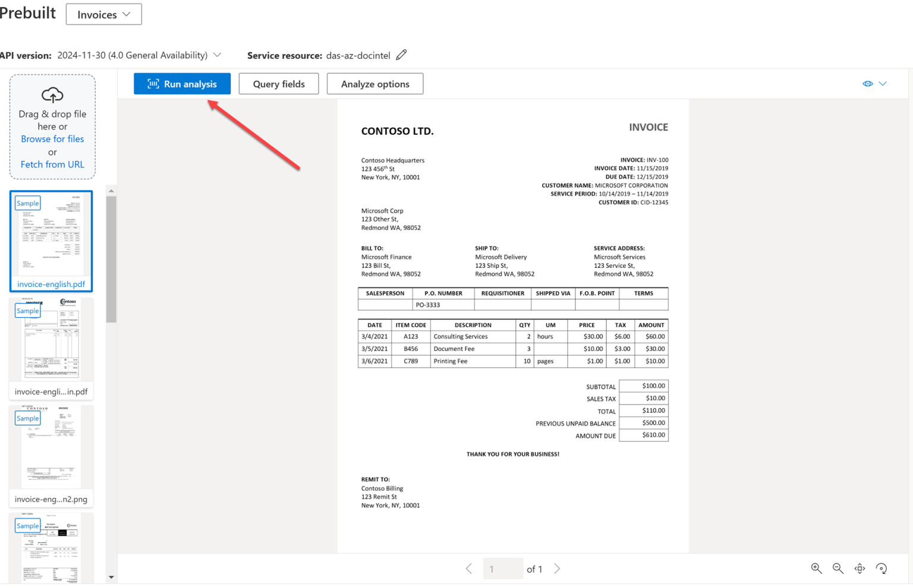Viewport: 913px width, 588px height.
Task: Click the cloud upload icon
Action: [x=52, y=95]
